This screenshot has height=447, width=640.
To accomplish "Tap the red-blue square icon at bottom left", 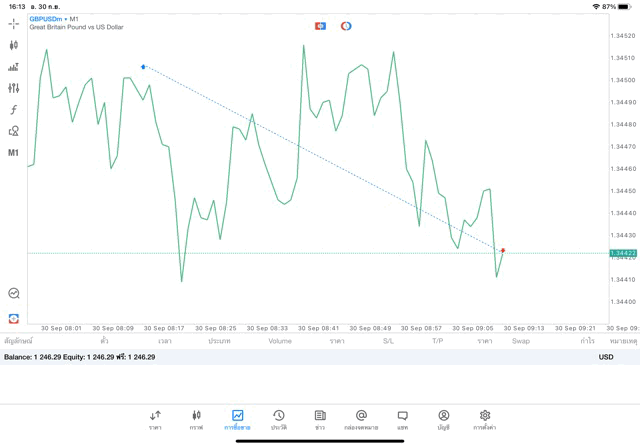I will click(14, 318).
